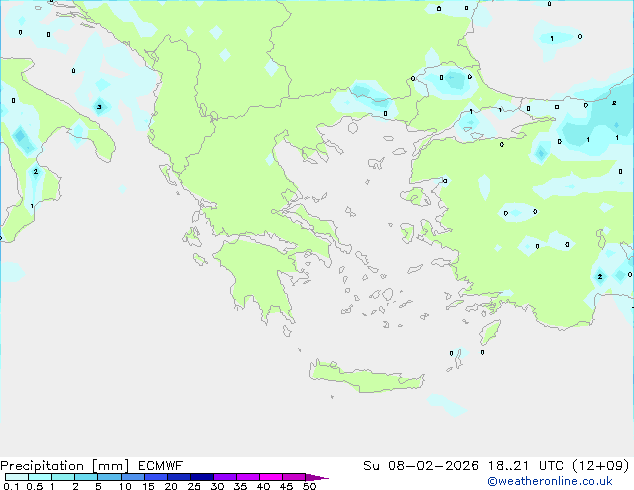
Task: Click the precipitation patch south of Crete
Action: (445, 405)
